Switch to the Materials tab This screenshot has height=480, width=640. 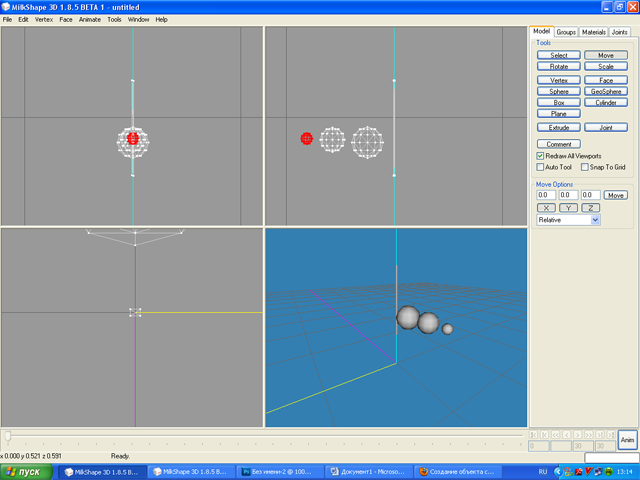594,32
